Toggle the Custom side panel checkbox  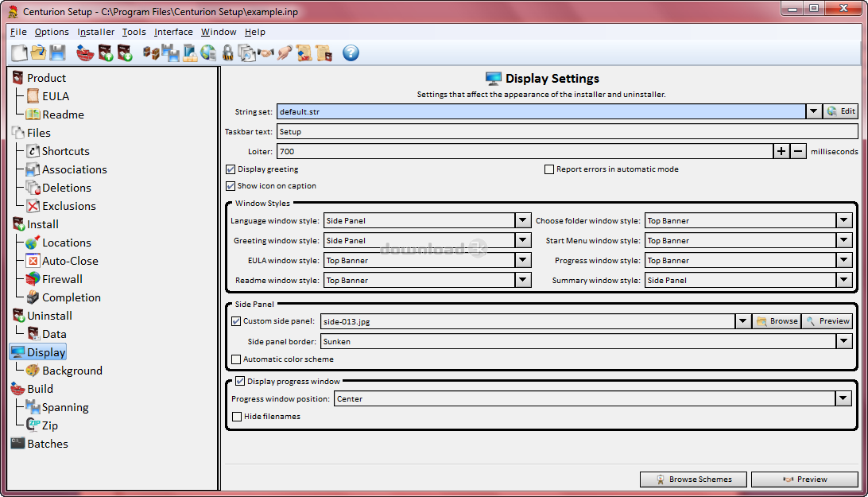click(x=236, y=321)
